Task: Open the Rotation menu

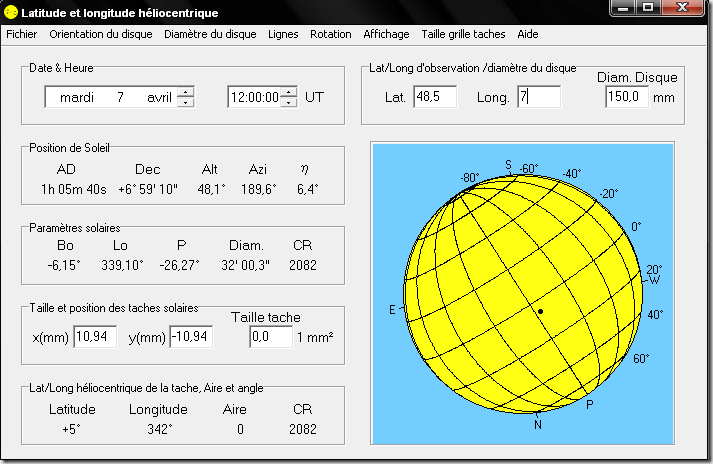Action: click(x=331, y=34)
